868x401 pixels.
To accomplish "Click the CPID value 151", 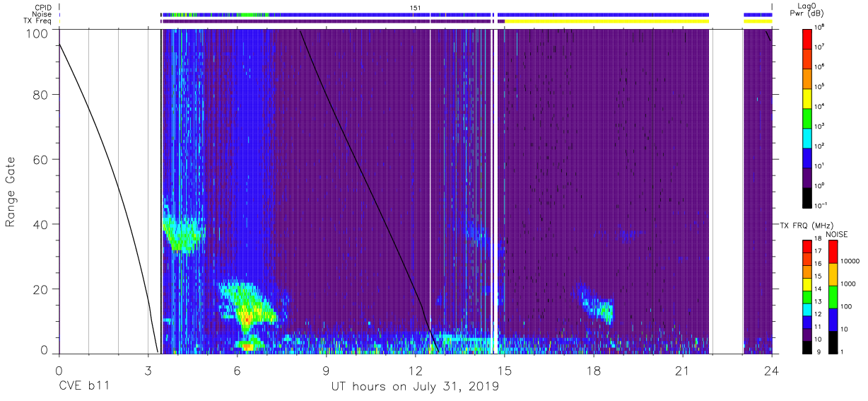I will [x=416, y=8].
